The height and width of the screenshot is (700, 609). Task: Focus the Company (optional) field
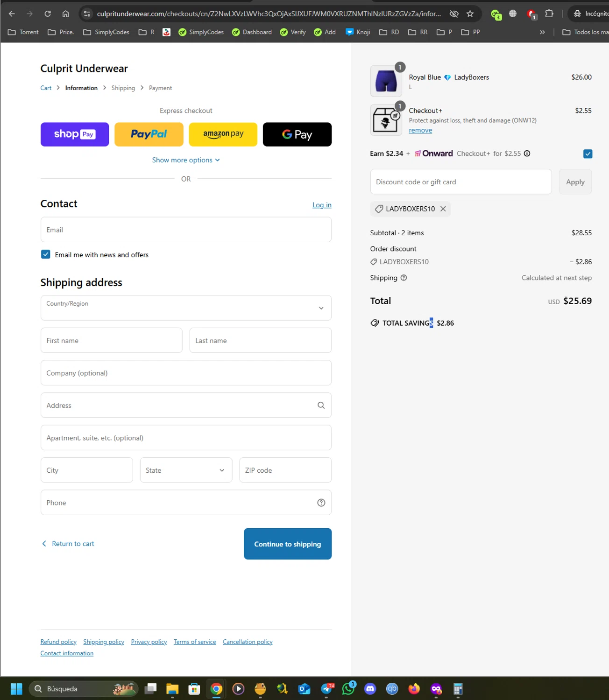pyautogui.click(x=186, y=373)
